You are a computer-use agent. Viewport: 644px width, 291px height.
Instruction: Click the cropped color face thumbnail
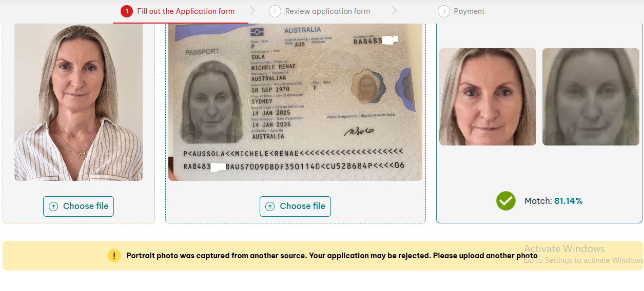click(x=487, y=97)
